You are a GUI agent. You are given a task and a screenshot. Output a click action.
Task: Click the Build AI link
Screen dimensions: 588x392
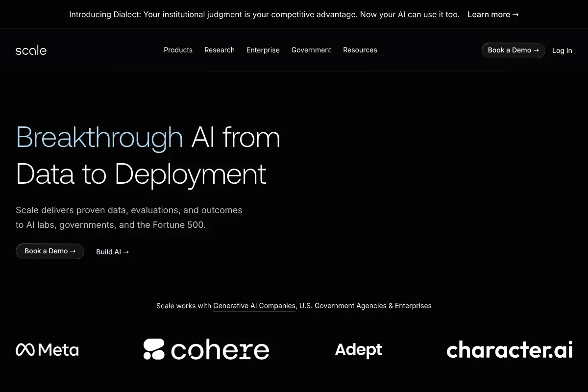(112, 252)
